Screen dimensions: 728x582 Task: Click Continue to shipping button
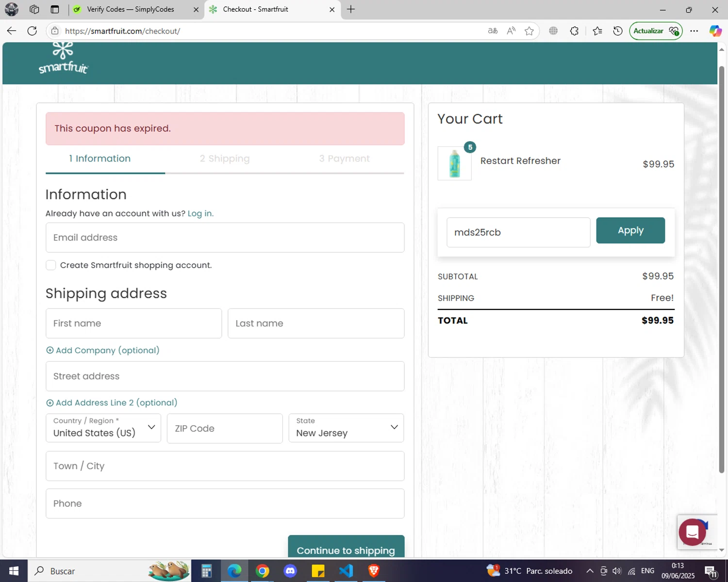346,547
